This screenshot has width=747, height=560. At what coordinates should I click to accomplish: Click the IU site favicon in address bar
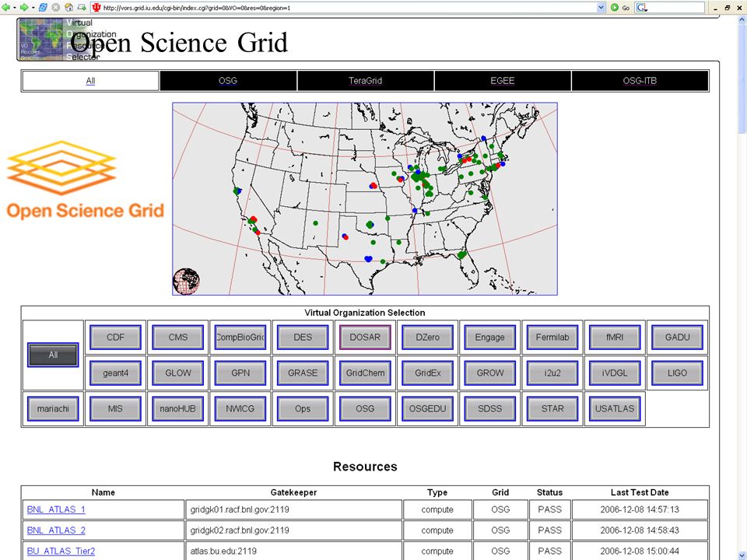coord(96,8)
